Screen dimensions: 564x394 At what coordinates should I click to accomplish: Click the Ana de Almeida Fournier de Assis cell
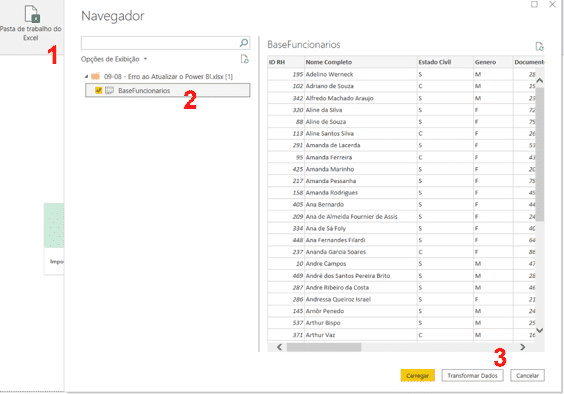[361, 216]
